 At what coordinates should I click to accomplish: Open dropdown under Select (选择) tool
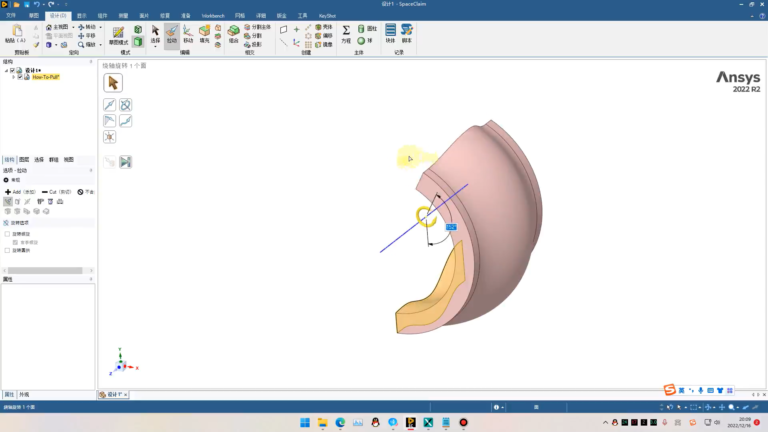pyautogui.click(x=155, y=47)
